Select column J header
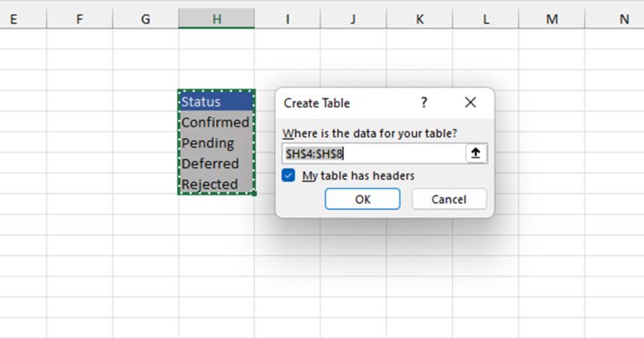The width and height of the screenshot is (644, 338). click(353, 19)
